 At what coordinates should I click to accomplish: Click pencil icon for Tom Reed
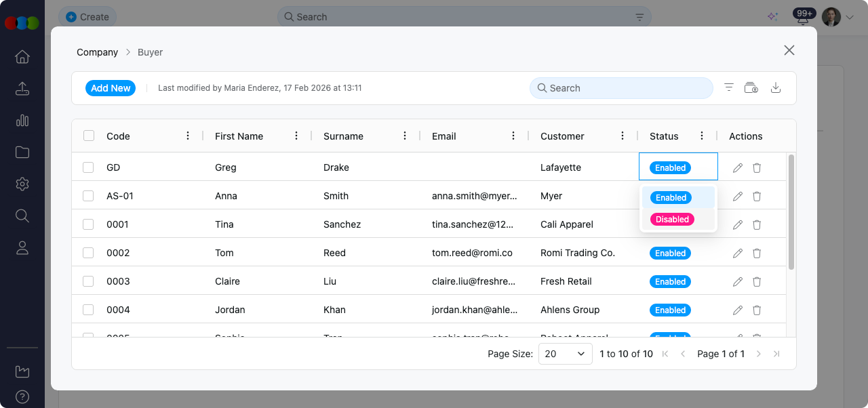click(x=738, y=253)
